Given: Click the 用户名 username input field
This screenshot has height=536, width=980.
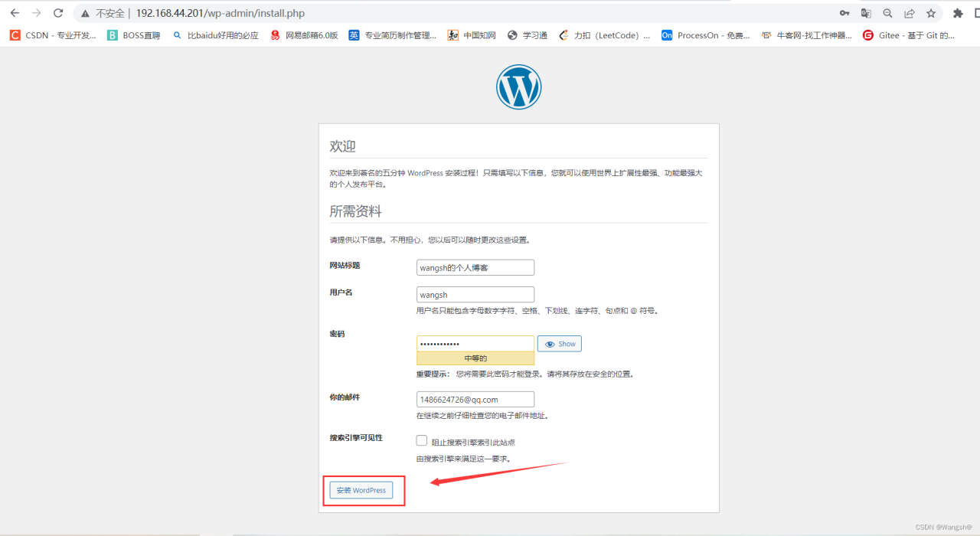Looking at the screenshot, I should pos(475,294).
